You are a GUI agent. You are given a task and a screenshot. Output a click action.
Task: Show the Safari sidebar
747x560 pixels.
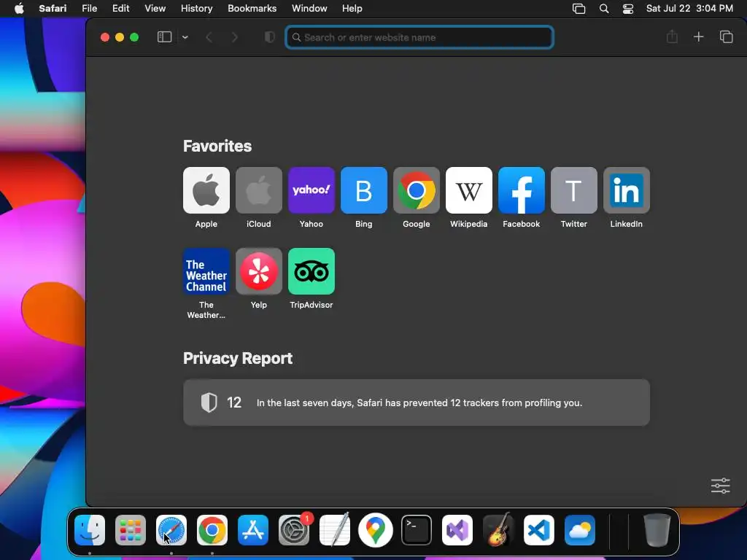(x=164, y=37)
